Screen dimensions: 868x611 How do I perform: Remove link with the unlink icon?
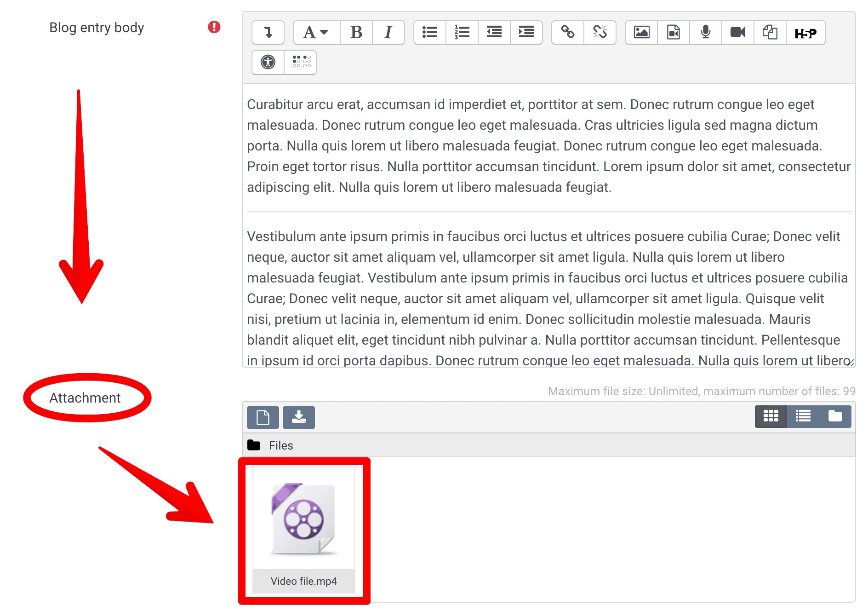[600, 32]
